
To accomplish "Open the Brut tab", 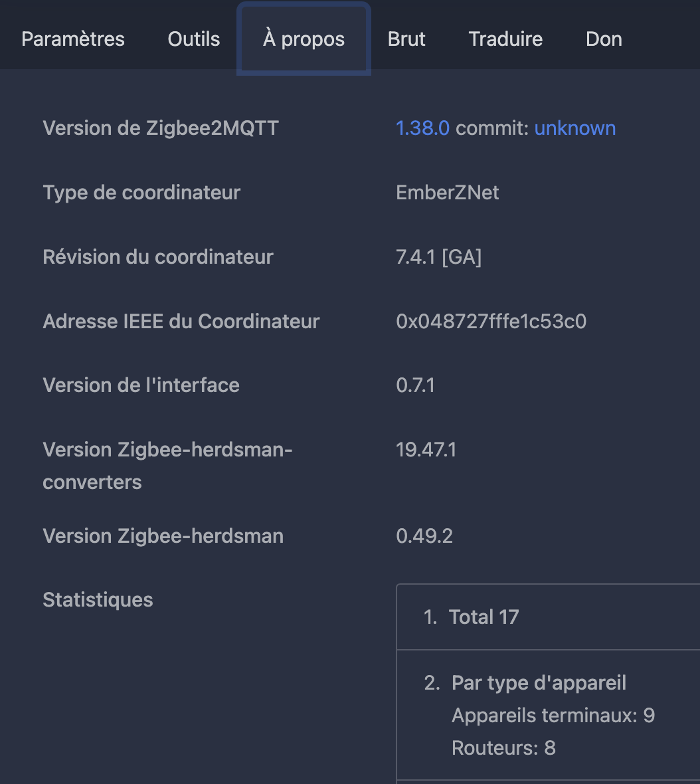I will (406, 39).
